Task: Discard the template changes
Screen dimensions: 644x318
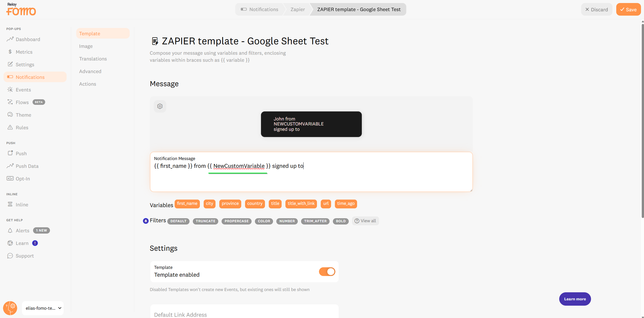Action: coord(596,10)
